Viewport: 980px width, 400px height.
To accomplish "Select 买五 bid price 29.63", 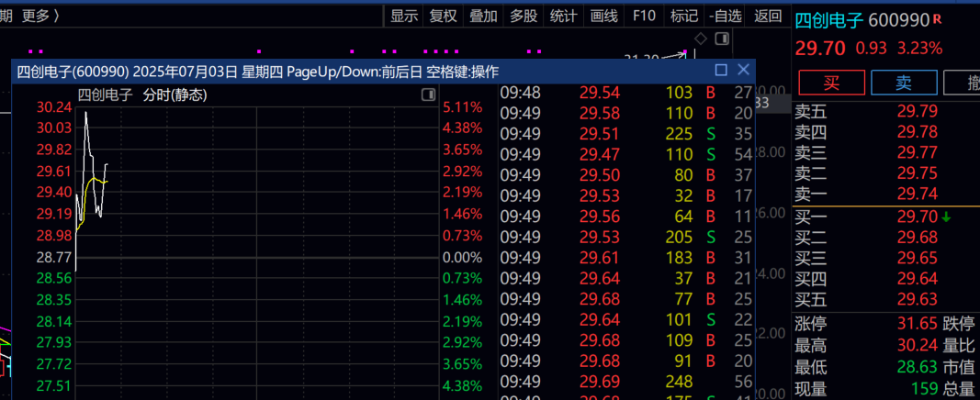I will [918, 300].
